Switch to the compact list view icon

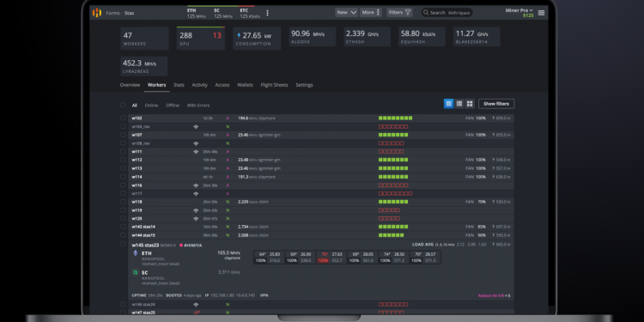pos(448,104)
